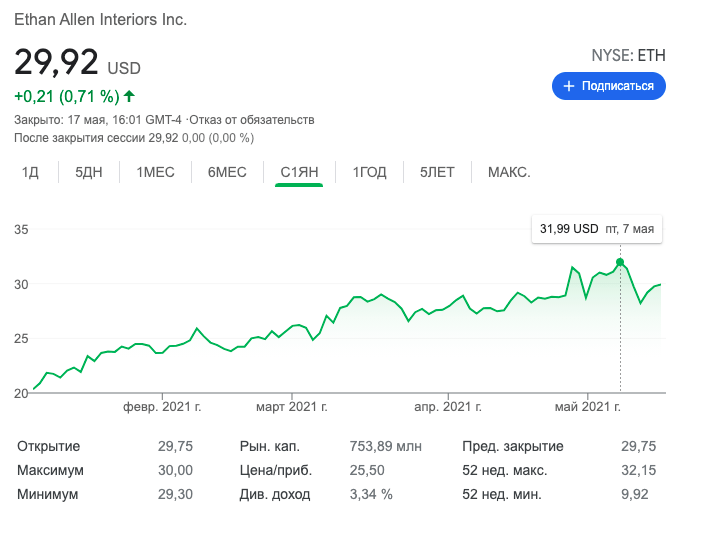The width and height of the screenshot is (720, 540).
Task: Click the Максимум value 30,00
Action: 175,470
